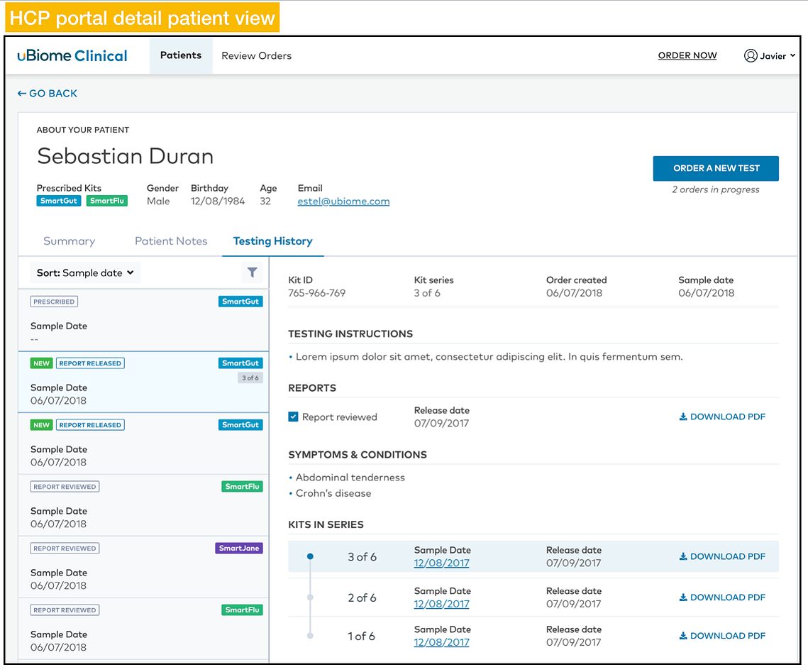Open the Patients tab

point(181,55)
